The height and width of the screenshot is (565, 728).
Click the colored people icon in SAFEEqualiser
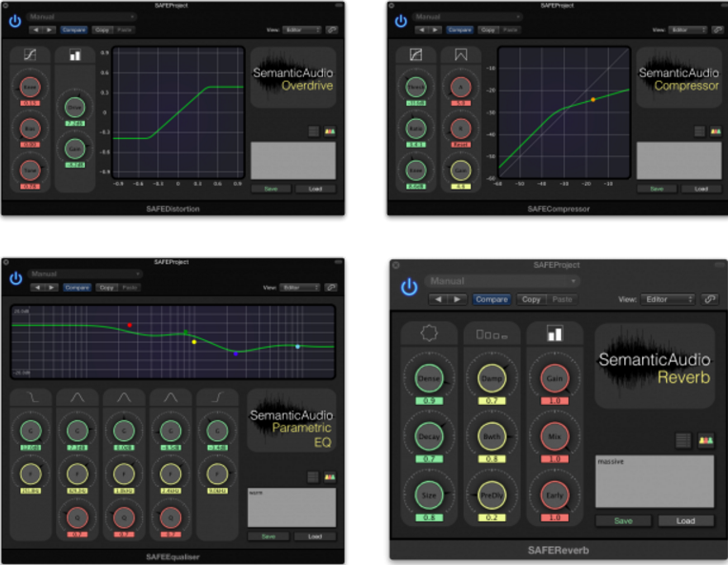(x=330, y=476)
